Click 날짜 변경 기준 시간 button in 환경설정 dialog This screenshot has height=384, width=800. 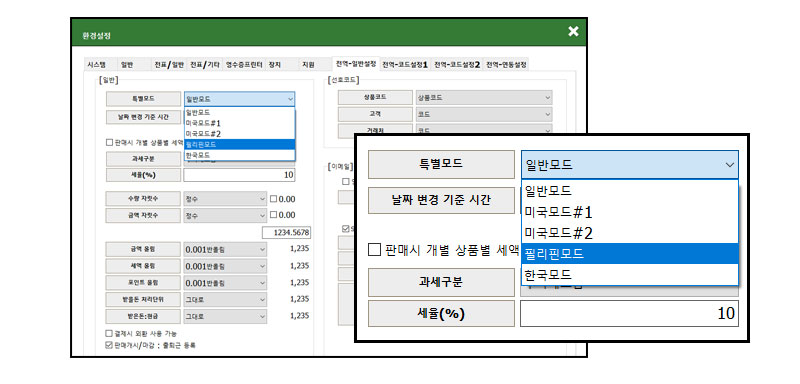point(143,117)
